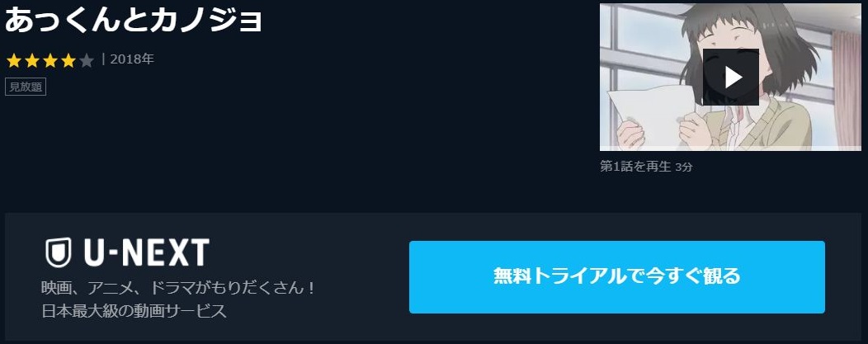Click the progress strip at thumbnail bottom
Screen dimensions: 868x344
tap(730, 148)
